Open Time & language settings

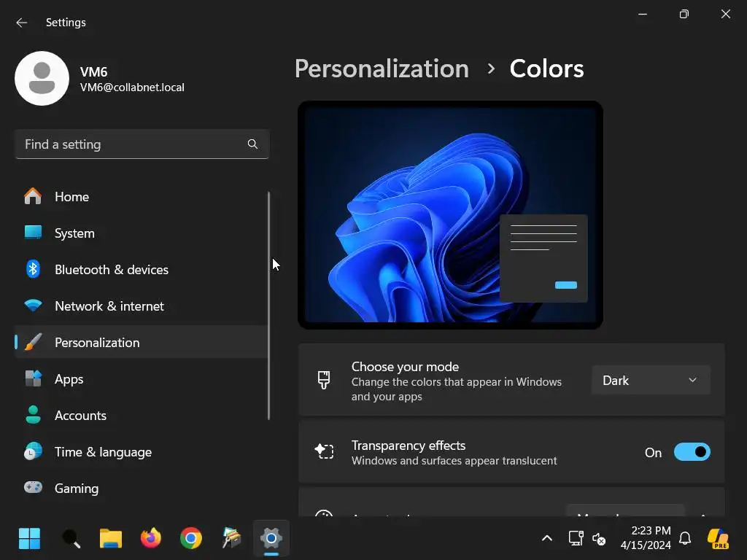(142, 451)
